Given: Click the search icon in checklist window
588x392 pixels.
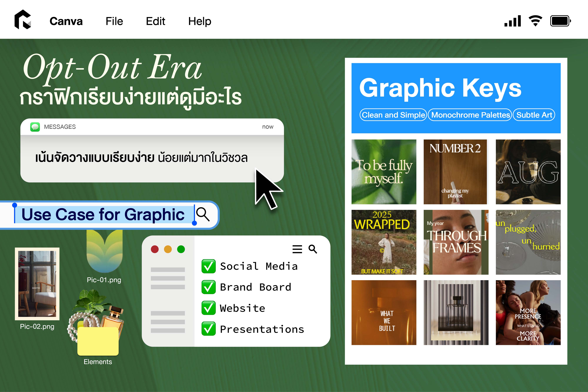Looking at the screenshot, I should coord(313,249).
